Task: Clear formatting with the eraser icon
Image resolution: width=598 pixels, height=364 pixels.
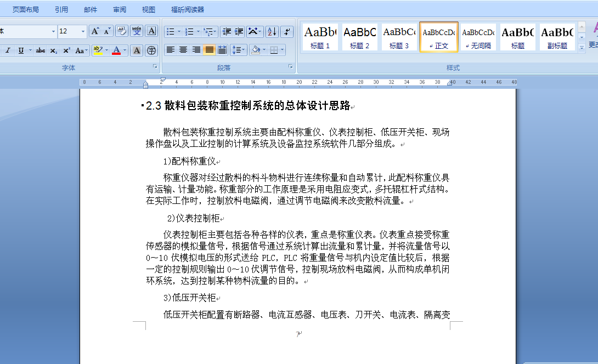Action: coord(122,31)
